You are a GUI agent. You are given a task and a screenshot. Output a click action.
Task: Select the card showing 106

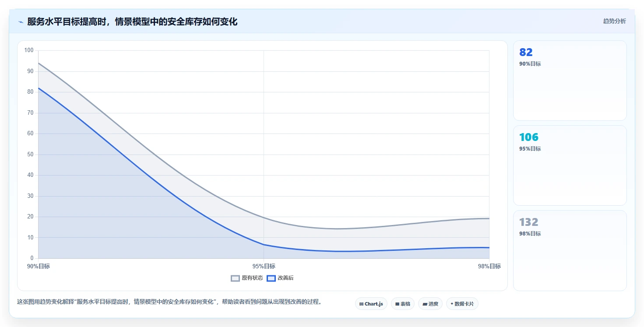pyautogui.click(x=570, y=165)
